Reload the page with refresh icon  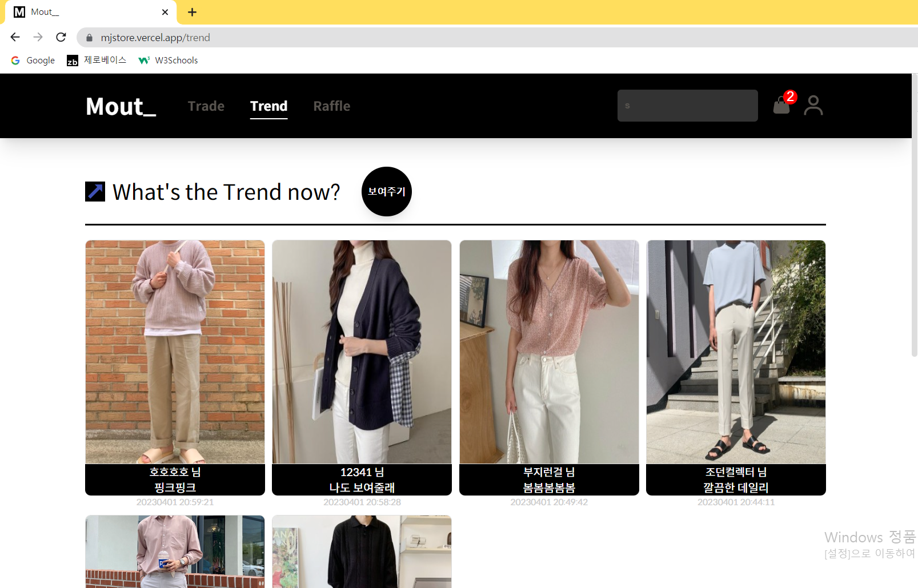61,37
